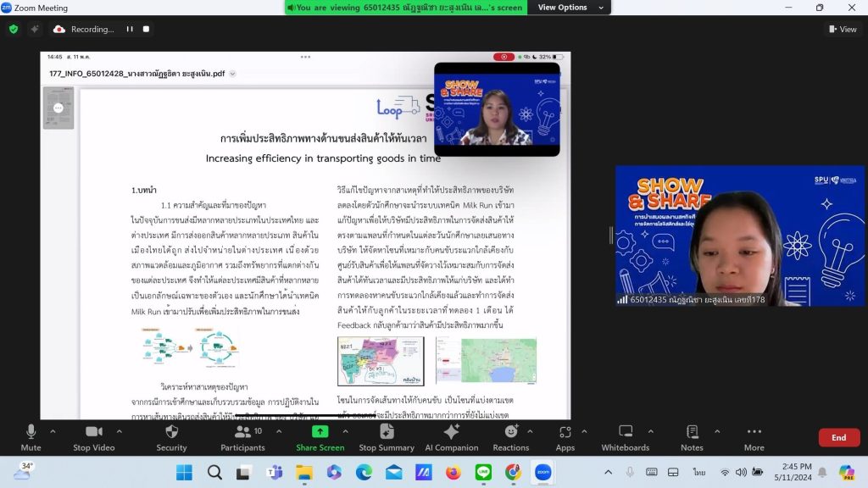Click the Zoom icon on taskbar
The height and width of the screenshot is (488, 868).
(x=543, y=473)
